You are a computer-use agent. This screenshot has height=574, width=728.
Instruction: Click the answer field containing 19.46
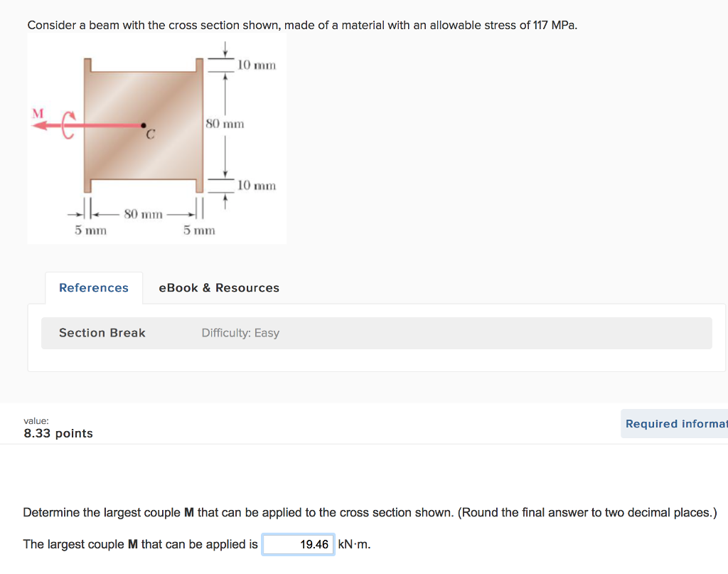(298, 545)
